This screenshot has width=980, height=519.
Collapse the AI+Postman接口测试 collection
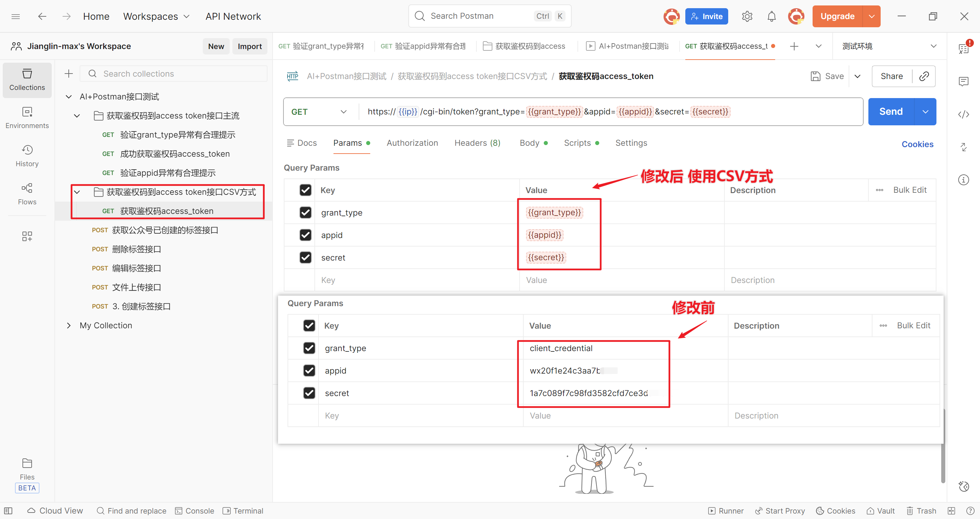point(69,97)
